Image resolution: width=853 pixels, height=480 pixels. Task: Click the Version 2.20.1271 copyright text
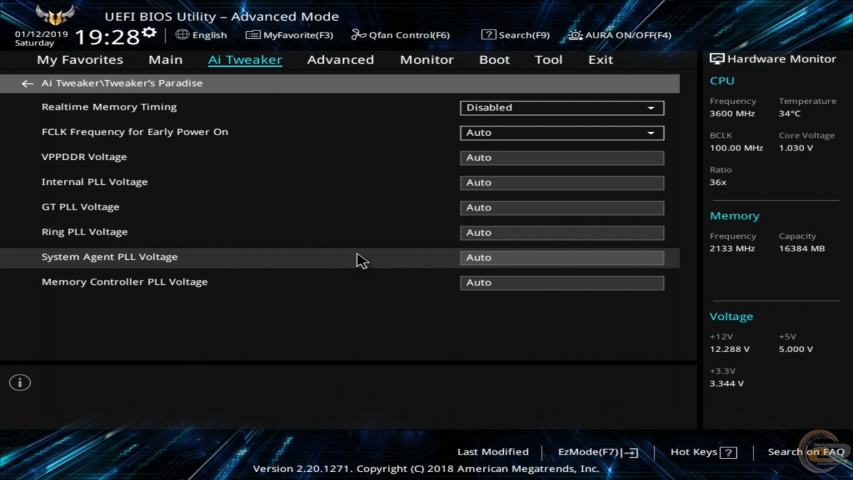tap(426, 469)
